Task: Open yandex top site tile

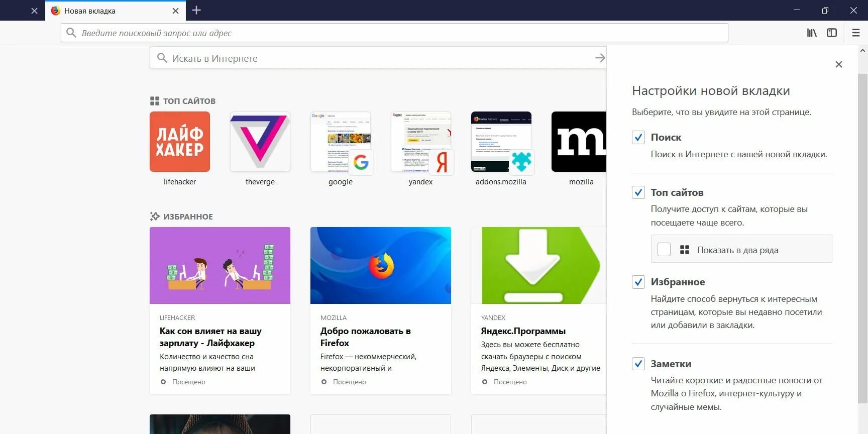Action: click(x=421, y=142)
